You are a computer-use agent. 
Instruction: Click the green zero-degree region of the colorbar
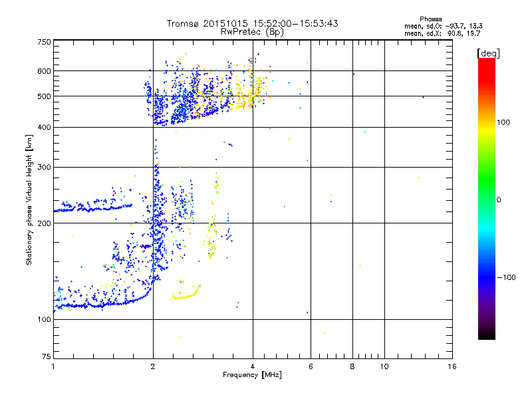[x=487, y=199]
